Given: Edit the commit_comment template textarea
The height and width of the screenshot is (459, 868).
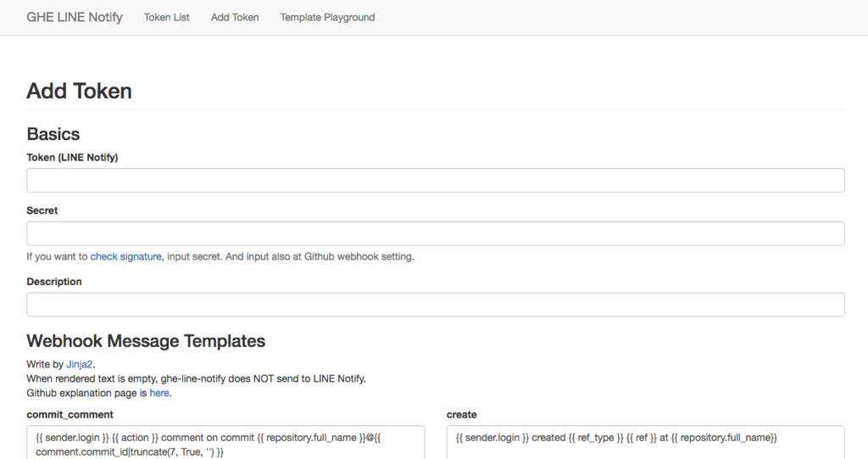Looking at the screenshot, I should tap(225, 442).
